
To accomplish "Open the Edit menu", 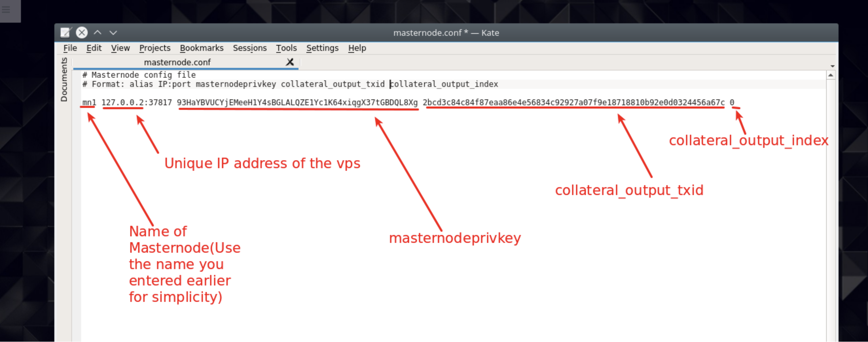I will (94, 48).
